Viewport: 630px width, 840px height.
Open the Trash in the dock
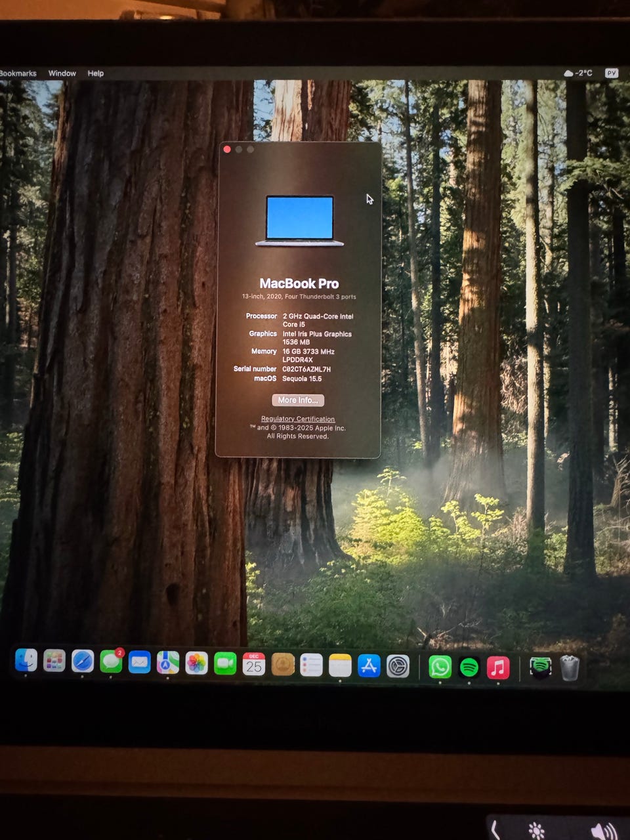coord(570,668)
